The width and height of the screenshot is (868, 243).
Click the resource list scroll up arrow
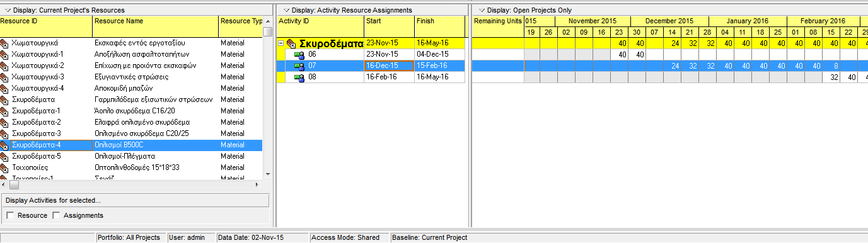pyautogui.click(x=268, y=21)
